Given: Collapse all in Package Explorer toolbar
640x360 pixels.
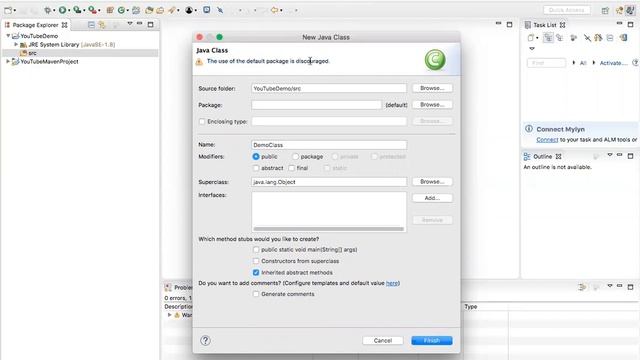Looking at the screenshot, I should [91, 25].
